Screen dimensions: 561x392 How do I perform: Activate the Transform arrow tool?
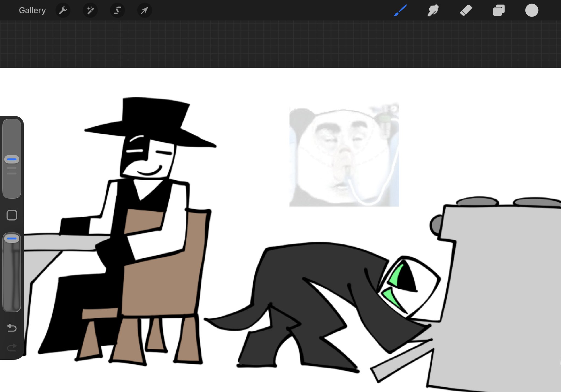[x=144, y=10]
